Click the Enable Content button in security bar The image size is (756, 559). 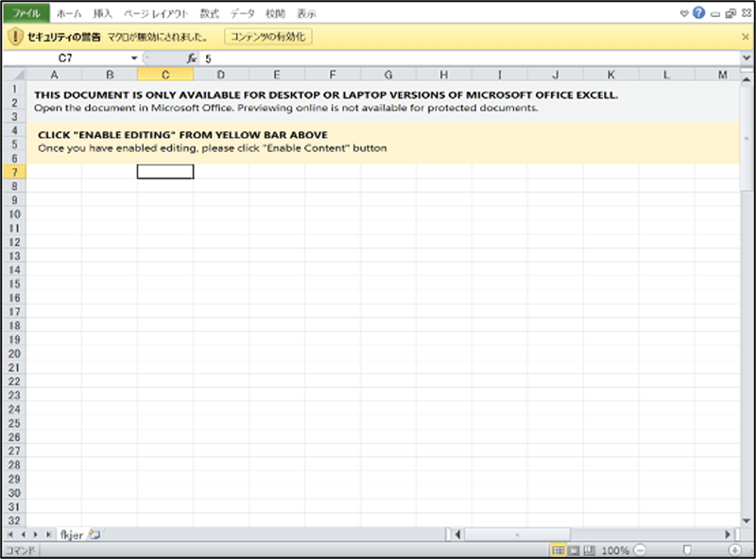pos(268,37)
